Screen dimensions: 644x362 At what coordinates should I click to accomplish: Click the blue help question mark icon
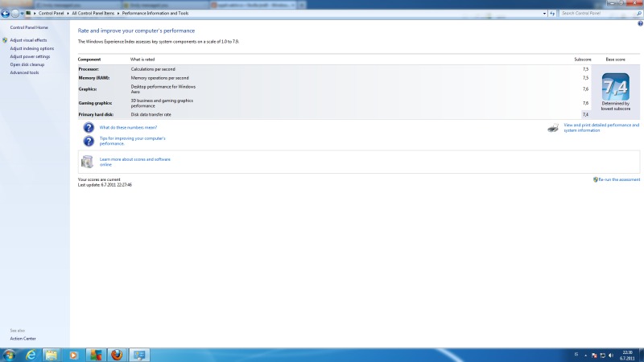(x=89, y=127)
